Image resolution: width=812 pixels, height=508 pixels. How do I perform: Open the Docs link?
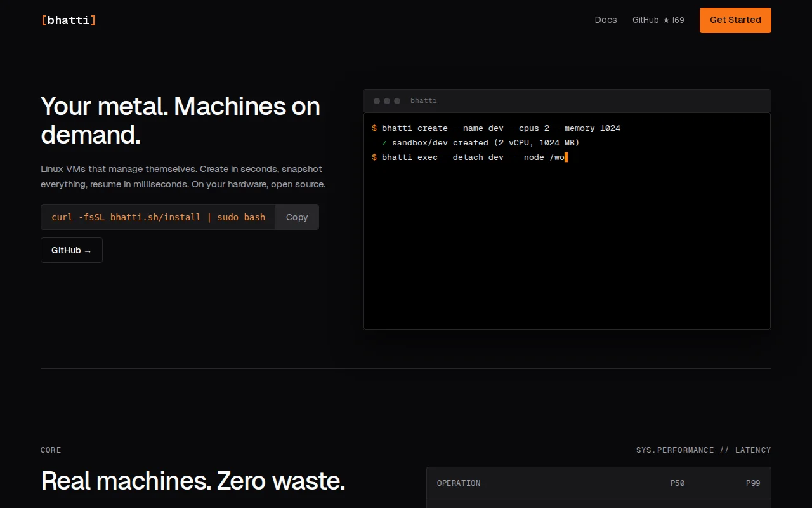[x=606, y=20]
